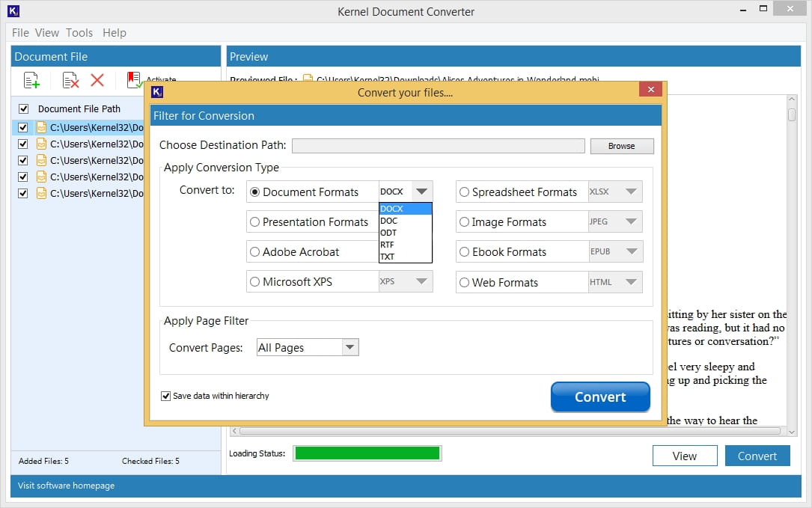Image resolution: width=812 pixels, height=508 pixels.
Task: Uncheck the fifth file row checkbox
Action: tap(22, 194)
